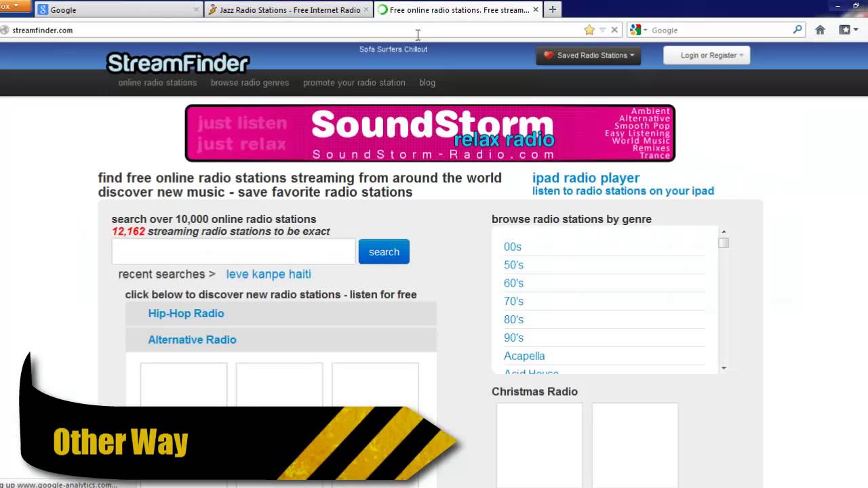Select the 70's genre

click(x=513, y=302)
